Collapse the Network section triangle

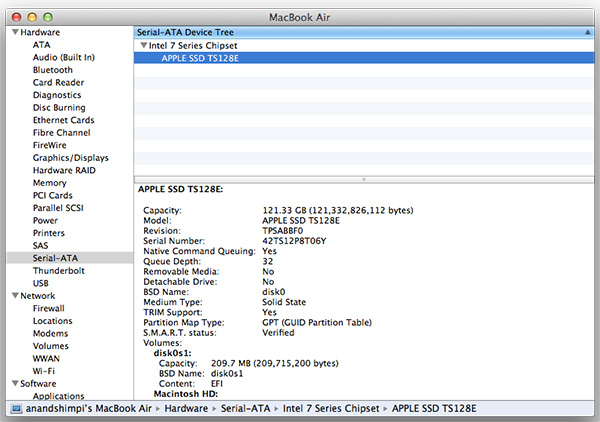click(x=15, y=296)
